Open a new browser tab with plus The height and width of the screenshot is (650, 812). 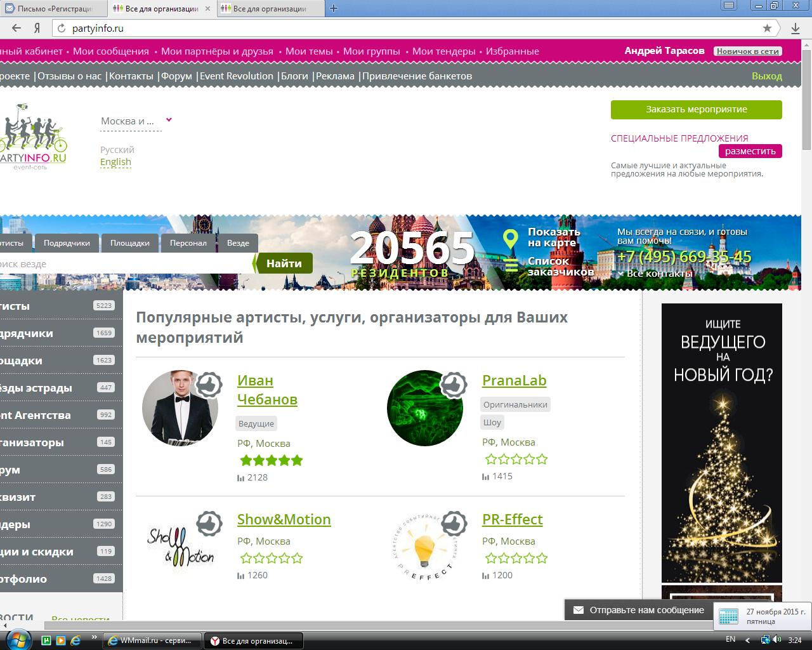point(334,8)
